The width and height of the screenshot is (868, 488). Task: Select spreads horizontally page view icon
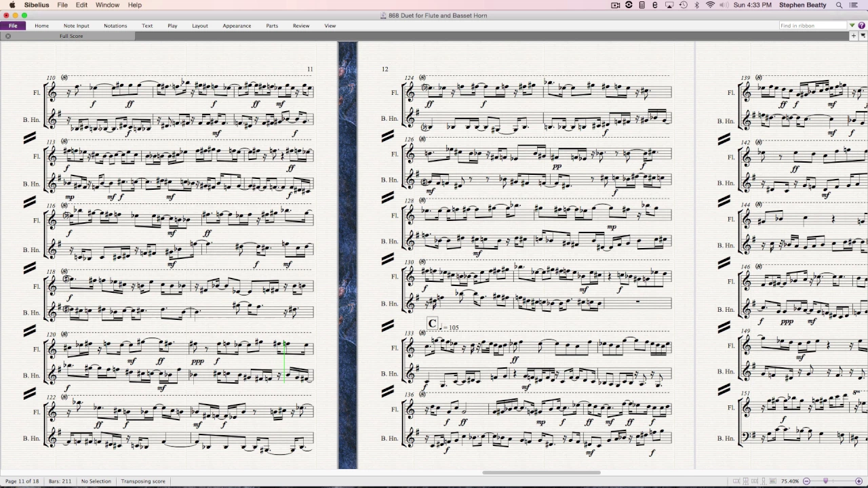coord(737,481)
